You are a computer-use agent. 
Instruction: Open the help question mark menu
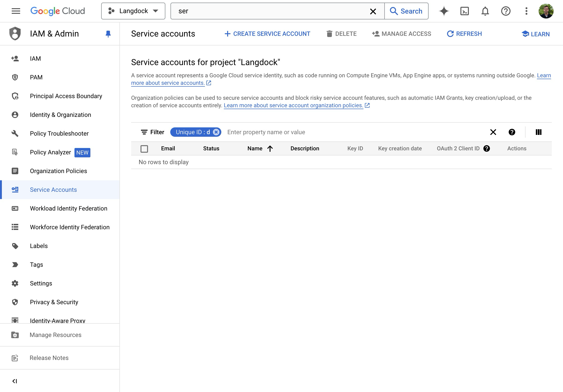[x=506, y=11]
